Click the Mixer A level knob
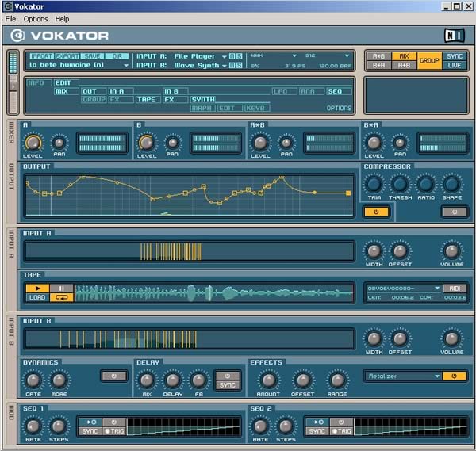Viewport: 476px width, 451px height. (x=33, y=143)
